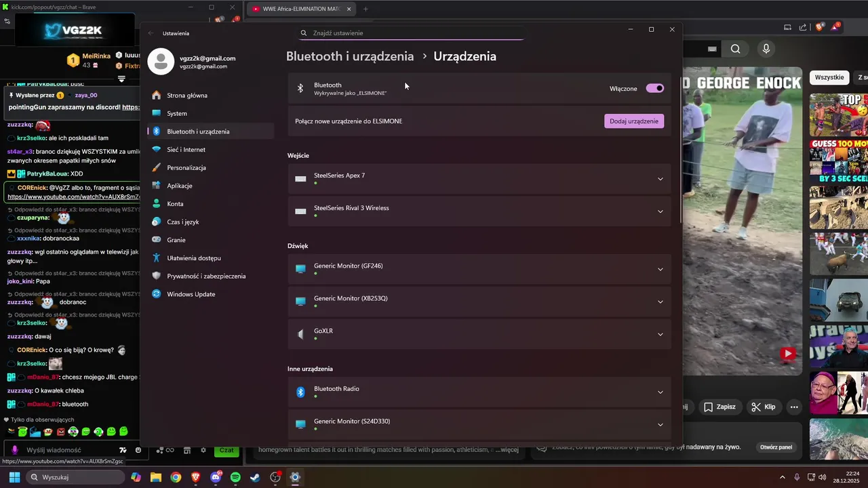This screenshot has width=868, height=488.
Task: Click the Znajdź ustawienie search field
Action: tap(412, 33)
